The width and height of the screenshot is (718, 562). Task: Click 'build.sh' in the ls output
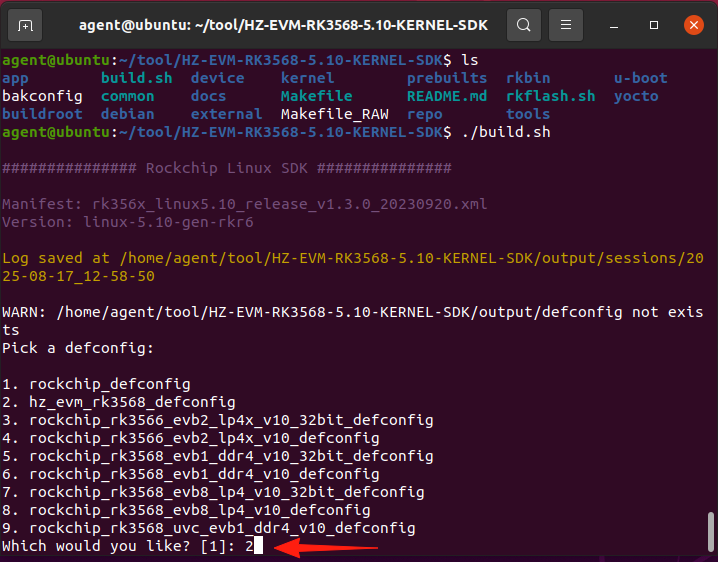[136, 78]
